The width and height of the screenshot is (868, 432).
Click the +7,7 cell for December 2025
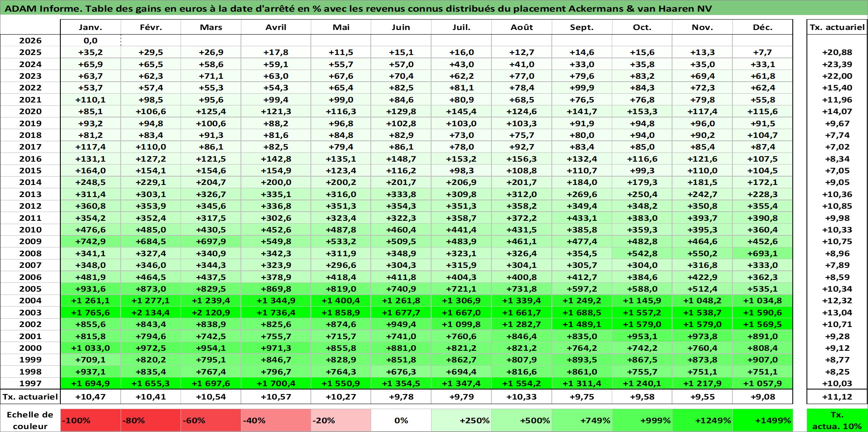[x=763, y=52]
